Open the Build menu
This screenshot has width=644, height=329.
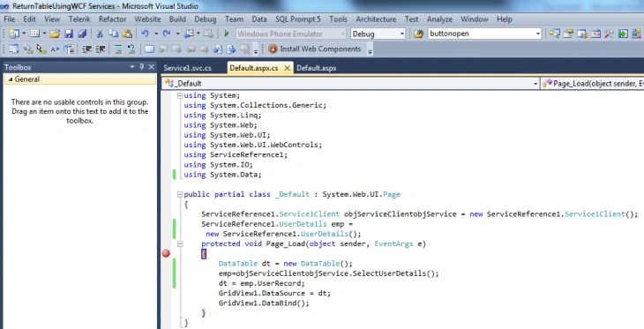click(x=177, y=19)
